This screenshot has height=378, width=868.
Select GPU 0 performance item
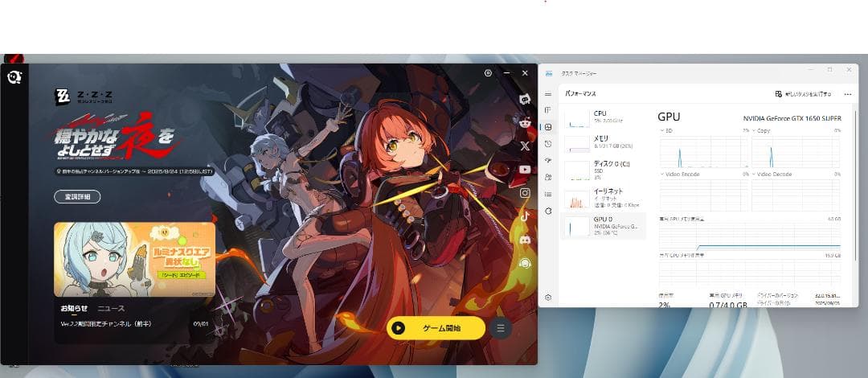tap(604, 225)
